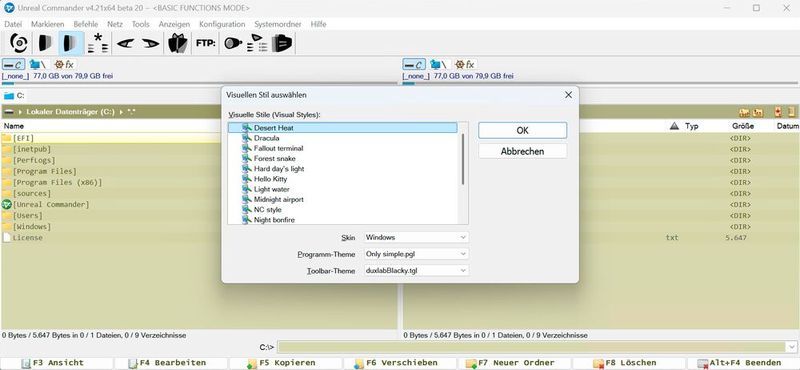Click the command line input field
800x370 pixels.
point(532,347)
